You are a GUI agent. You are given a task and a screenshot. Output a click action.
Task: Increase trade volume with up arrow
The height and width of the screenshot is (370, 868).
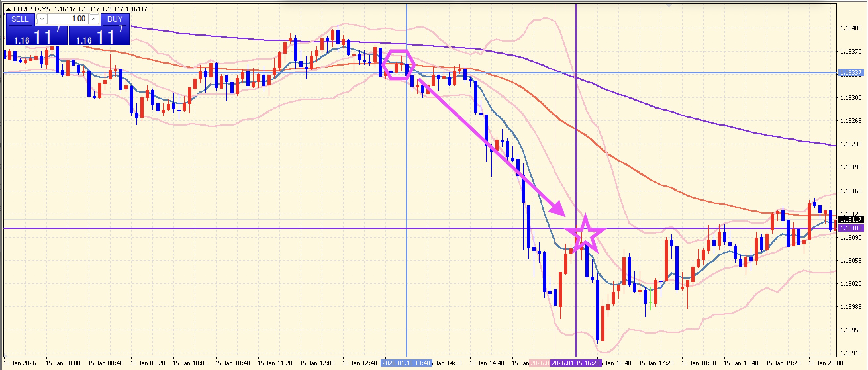[94, 19]
